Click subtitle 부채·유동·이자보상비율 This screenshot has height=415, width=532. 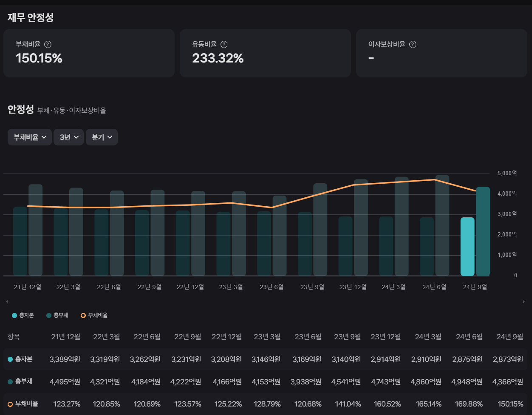click(71, 111)
